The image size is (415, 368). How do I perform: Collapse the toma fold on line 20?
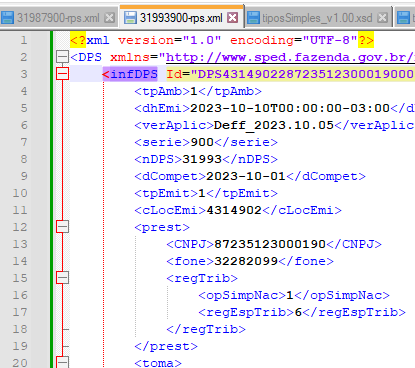(62, 362)
